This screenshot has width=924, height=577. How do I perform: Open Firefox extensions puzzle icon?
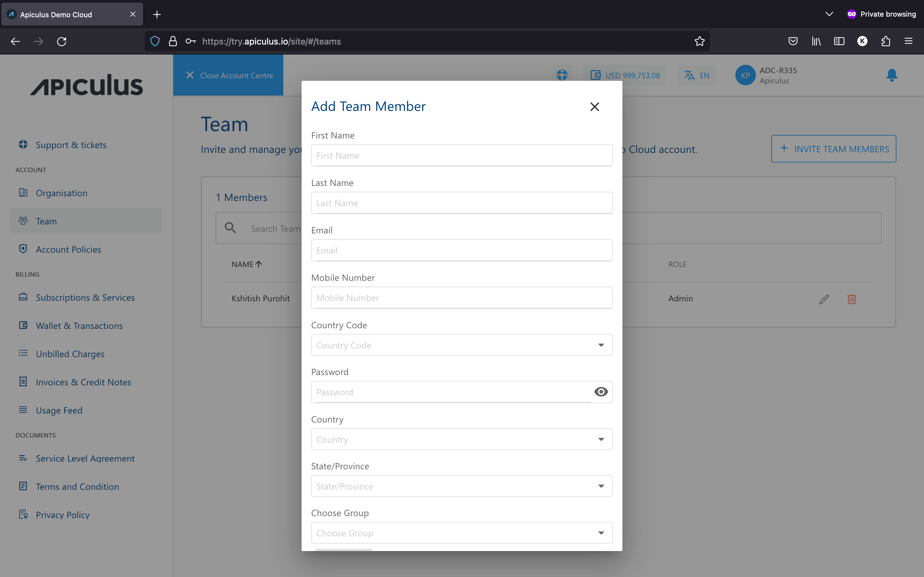886,41
